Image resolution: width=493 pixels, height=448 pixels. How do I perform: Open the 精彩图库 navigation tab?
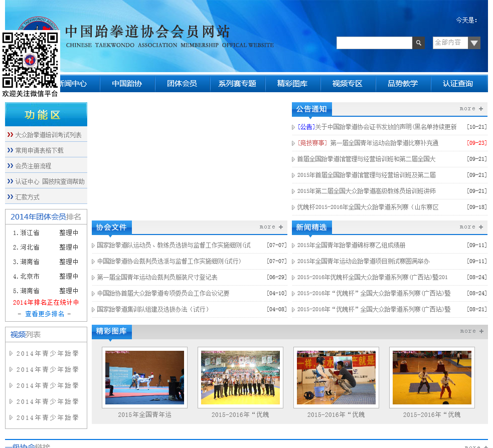click(292, 84)
